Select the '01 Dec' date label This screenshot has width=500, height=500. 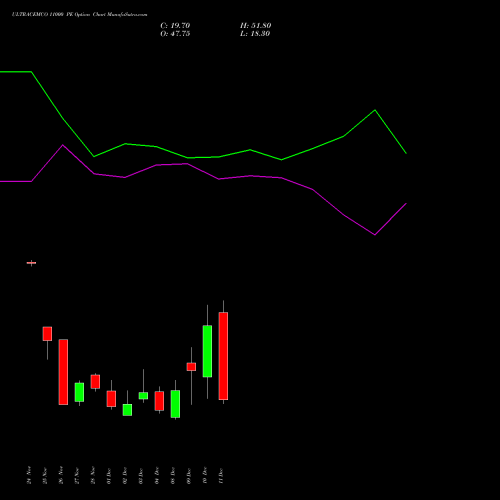point(109,476)
